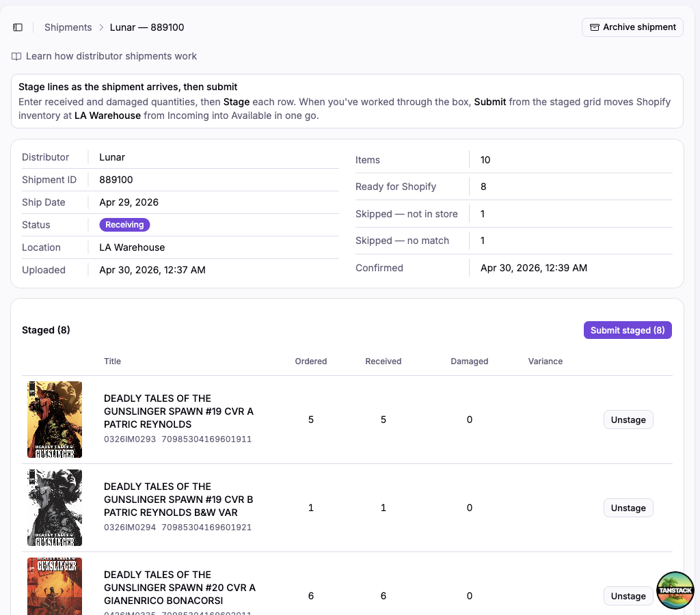700x615 pixels.
Task: Select the Lunar — 889100 breadcrumb
Action: tap(147, 27)
